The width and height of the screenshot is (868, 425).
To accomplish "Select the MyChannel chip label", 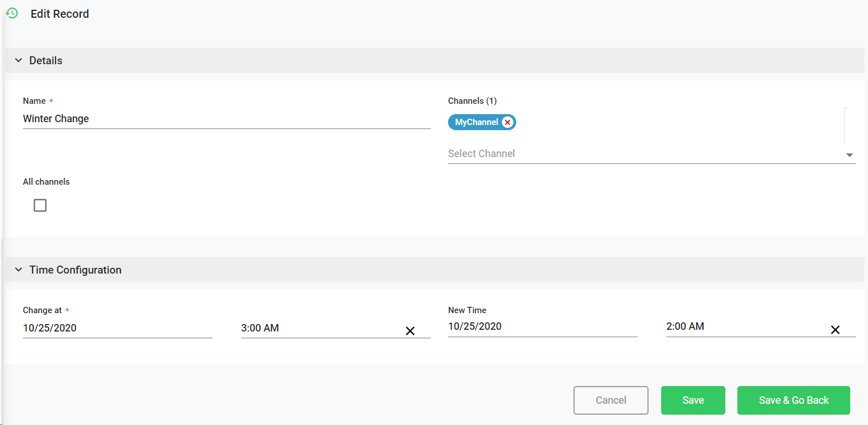I will coord(476,122).
